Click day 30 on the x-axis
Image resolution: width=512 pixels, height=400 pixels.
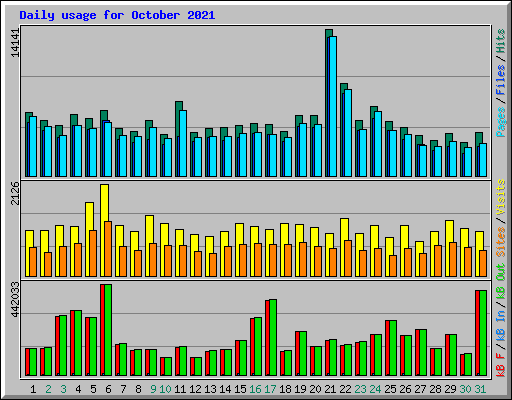click(x=465, y=389)
